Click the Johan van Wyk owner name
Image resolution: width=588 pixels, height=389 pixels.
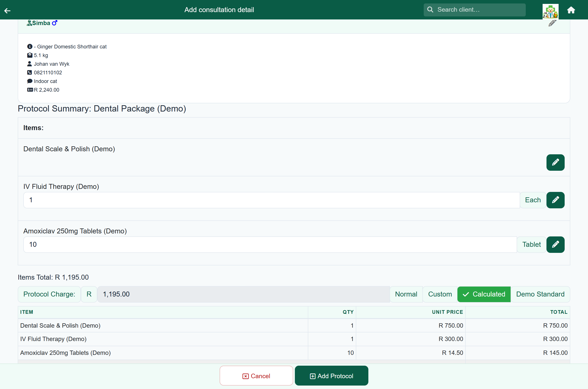52,64
